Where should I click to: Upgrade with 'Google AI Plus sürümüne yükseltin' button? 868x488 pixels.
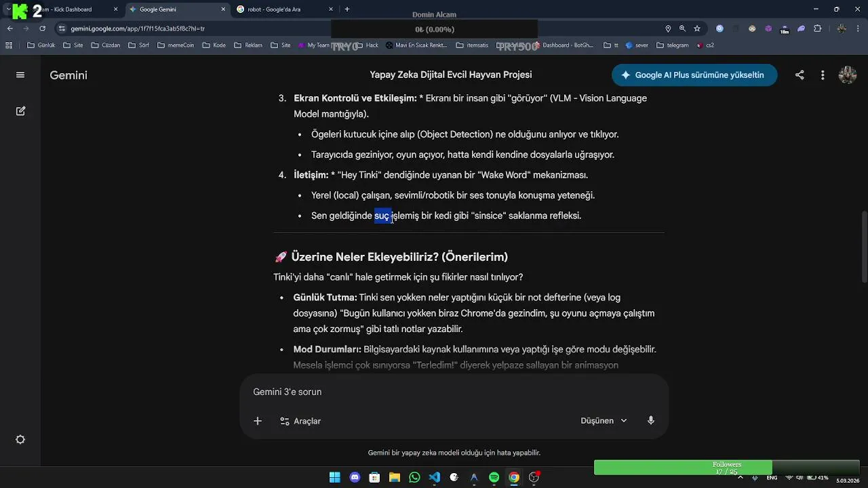694,75
